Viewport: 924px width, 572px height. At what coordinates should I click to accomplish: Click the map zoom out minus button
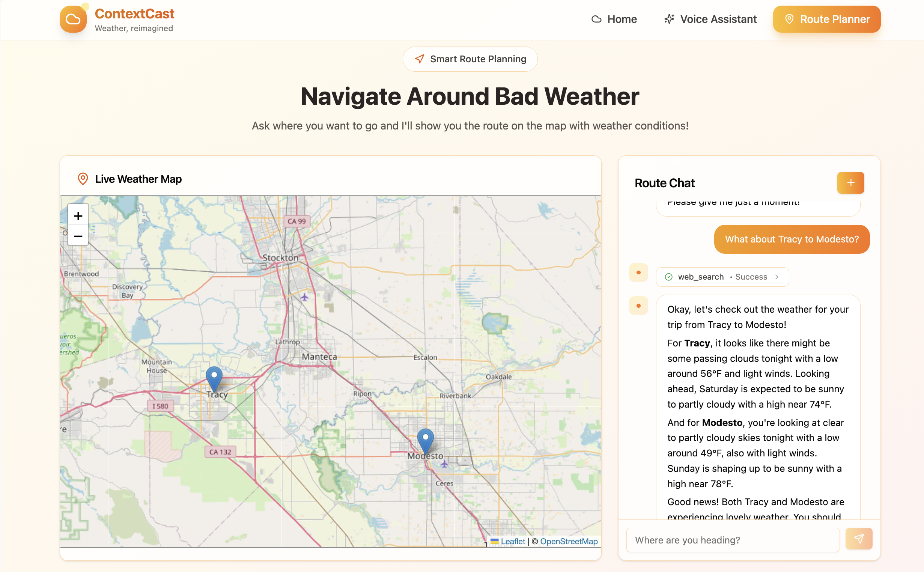78,236
